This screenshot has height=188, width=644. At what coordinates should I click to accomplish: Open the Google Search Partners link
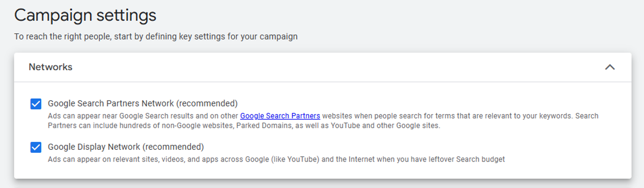[x=280, y=116]
